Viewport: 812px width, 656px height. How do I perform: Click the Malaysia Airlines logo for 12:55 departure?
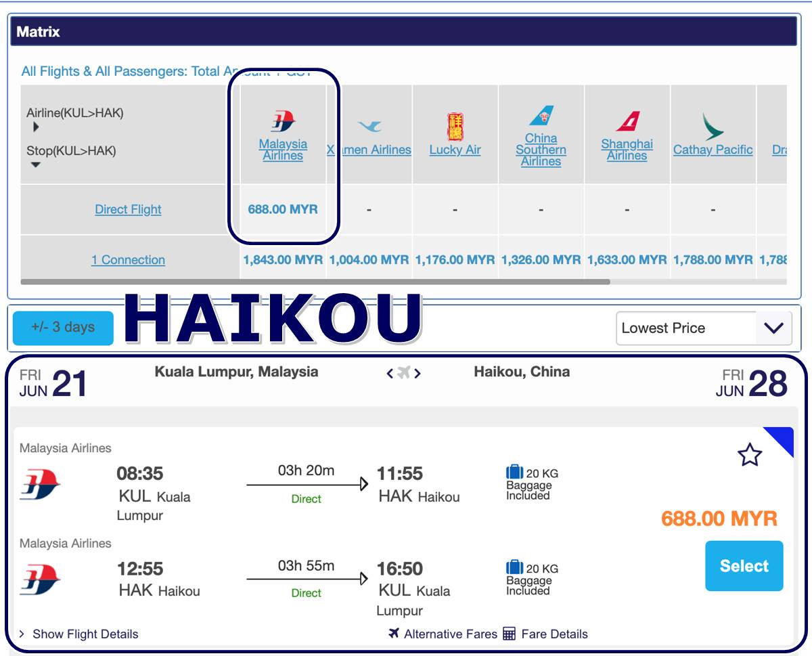pos(40,579)
